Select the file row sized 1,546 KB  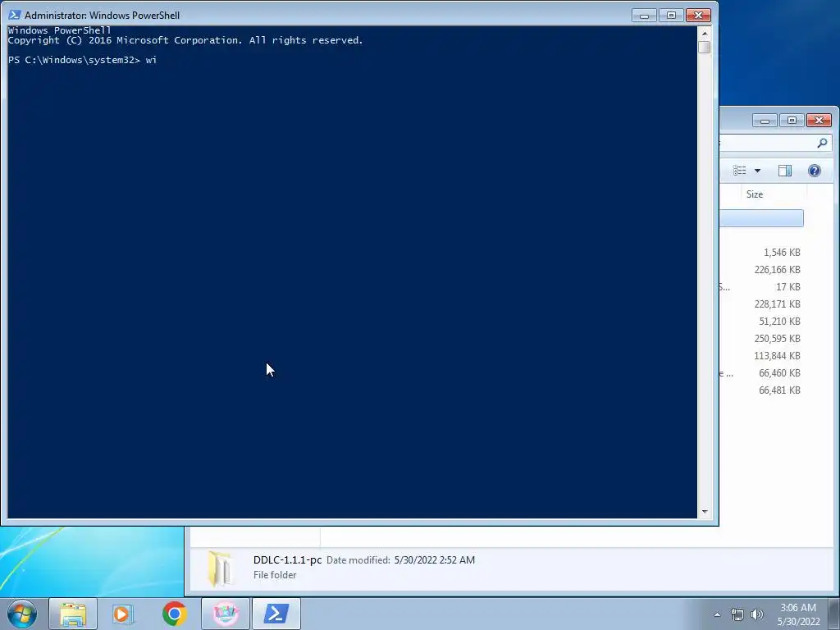click(761, 253)
